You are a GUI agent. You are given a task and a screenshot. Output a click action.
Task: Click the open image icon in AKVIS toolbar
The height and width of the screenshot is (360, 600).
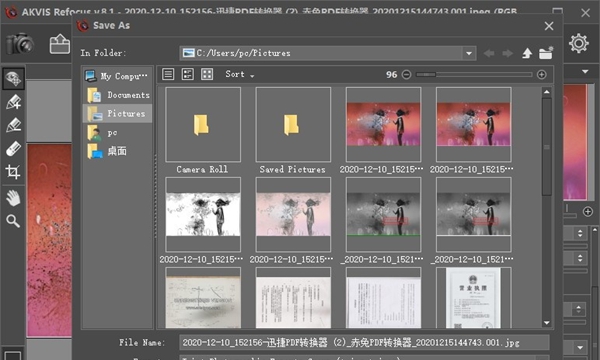tap(60, 44)
